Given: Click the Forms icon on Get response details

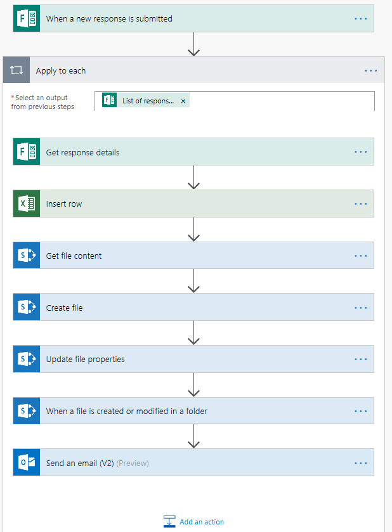Looking at the screenshot, I should [x=27, y=152].
